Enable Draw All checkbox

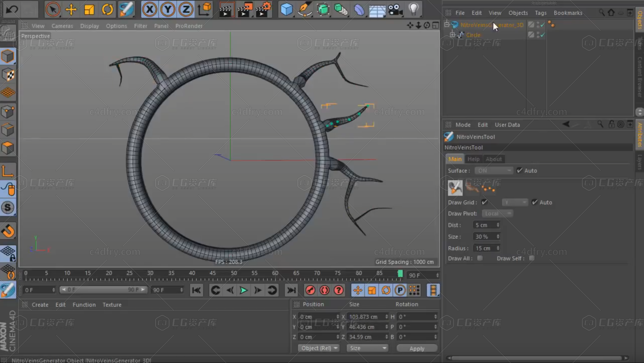(480, 258)
